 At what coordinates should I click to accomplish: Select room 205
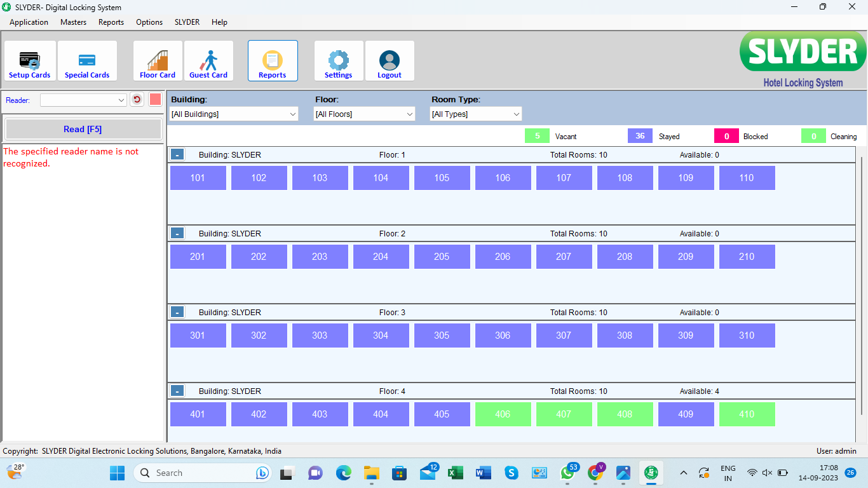click(x=442, y=257)
